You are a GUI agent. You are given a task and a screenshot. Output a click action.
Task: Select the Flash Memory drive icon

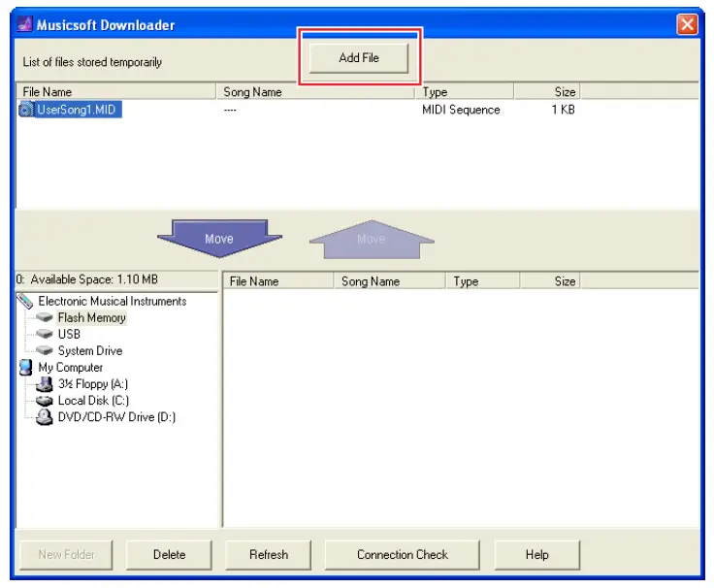(45, 317)
